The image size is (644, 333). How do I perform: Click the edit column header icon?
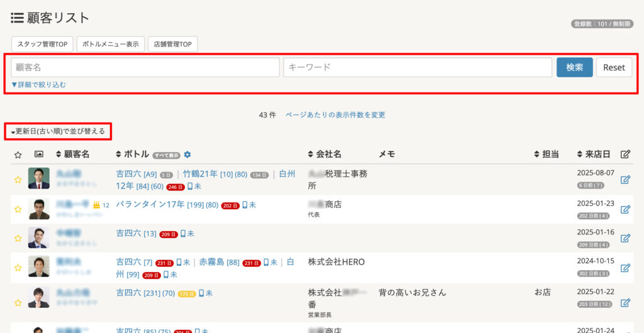(625, 155)
